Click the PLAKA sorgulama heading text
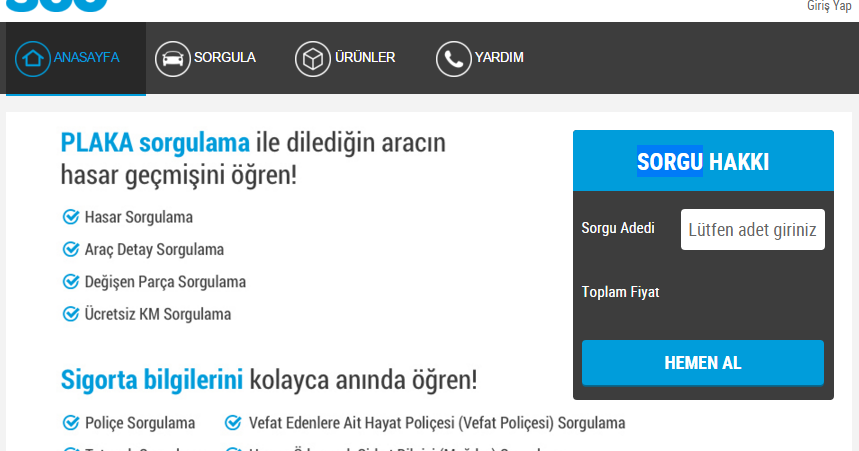The image size is (859, 451). [155, 142]
